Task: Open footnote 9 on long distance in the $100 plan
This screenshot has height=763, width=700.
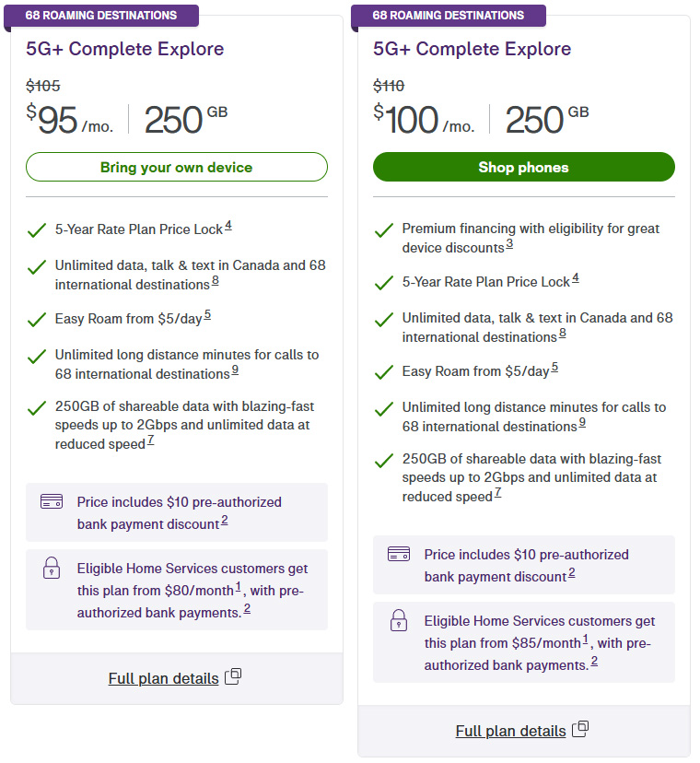Action: [582, 423]
